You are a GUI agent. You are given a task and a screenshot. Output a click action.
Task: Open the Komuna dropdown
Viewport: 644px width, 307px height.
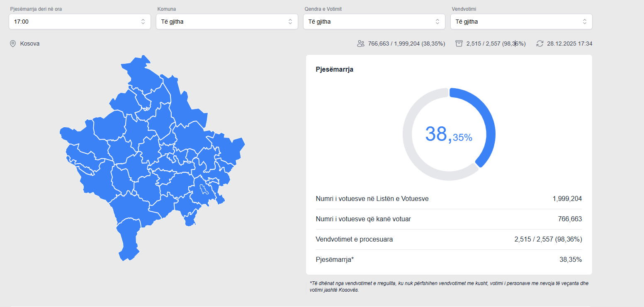tap(227, 22)
